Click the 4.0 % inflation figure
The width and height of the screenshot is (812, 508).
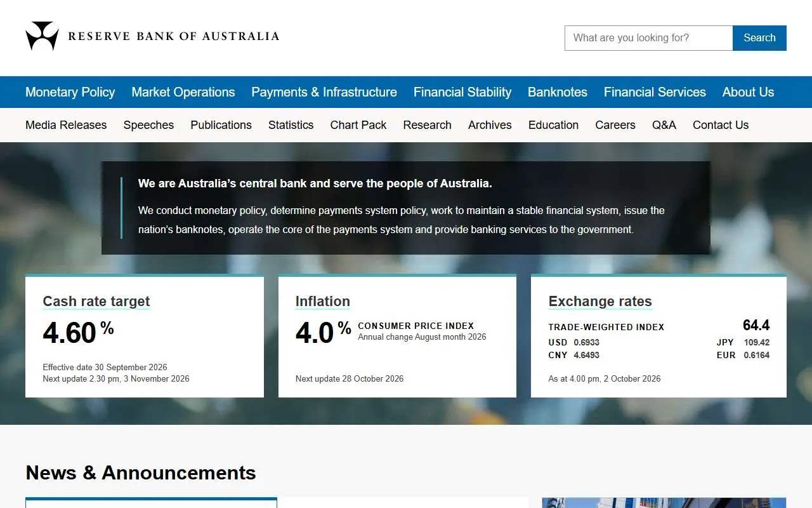pyautogui.click(x=324, y=332)
